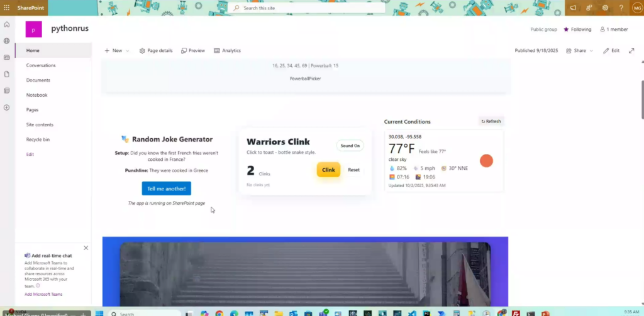
Task: Click the Add Microsoft Teams link
Action: pyautogui.click(x=43, y=294)
